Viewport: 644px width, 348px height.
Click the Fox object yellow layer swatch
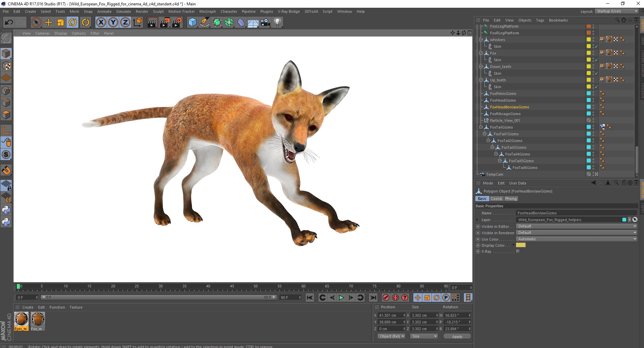(x=589, y=53)
